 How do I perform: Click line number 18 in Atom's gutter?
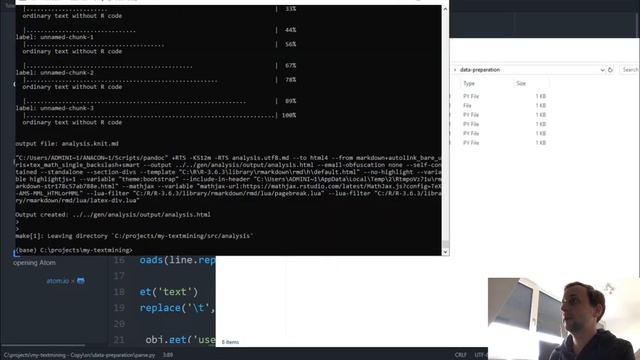click(x=119, y=292)
